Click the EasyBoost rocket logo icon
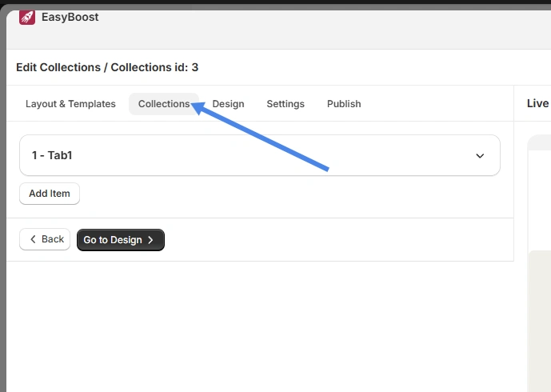 [27, 17]
